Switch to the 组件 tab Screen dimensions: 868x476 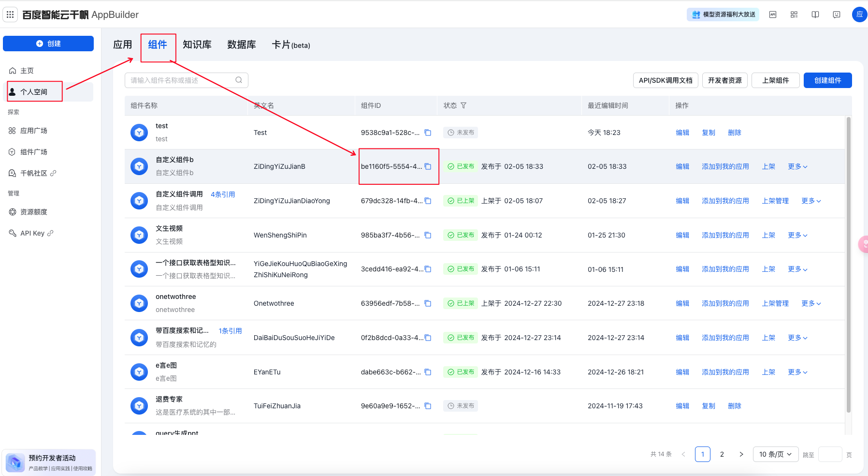(x=158, y=45)
